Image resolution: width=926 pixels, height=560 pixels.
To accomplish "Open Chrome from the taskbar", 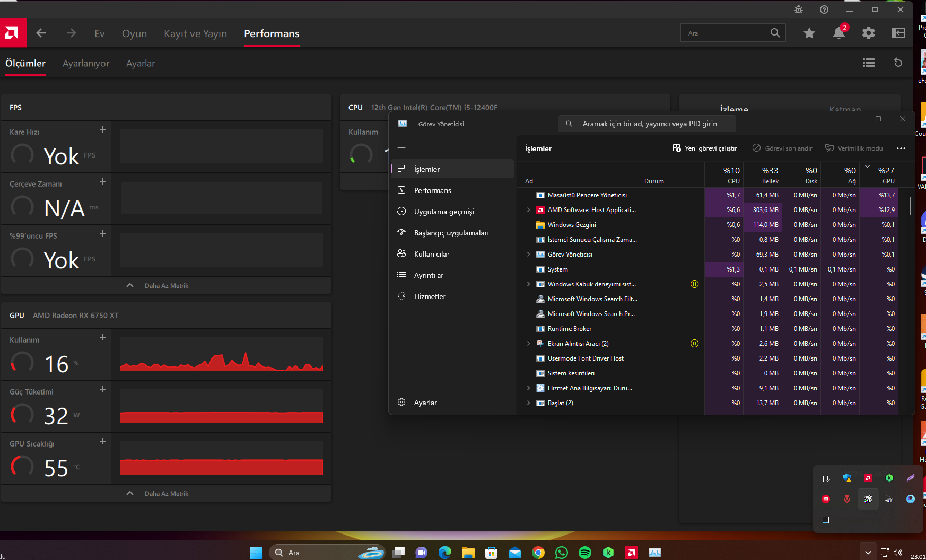I will [538, 553].
